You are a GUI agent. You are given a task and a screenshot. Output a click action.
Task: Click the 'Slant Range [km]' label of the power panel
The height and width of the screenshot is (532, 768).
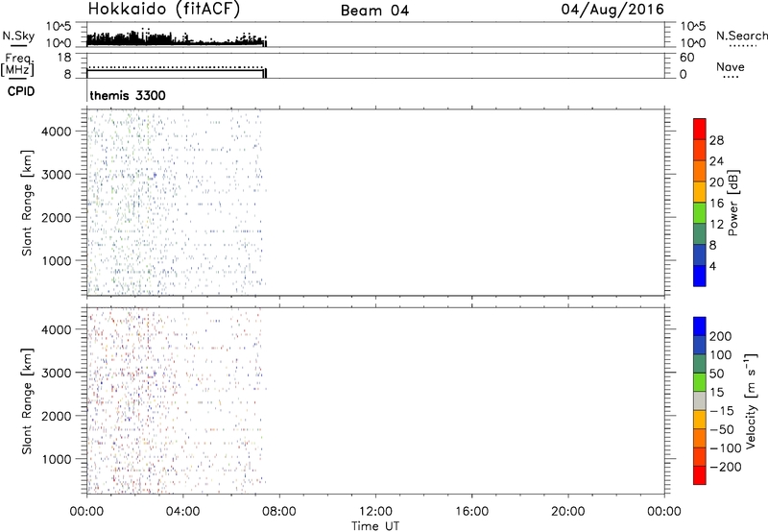27,203
